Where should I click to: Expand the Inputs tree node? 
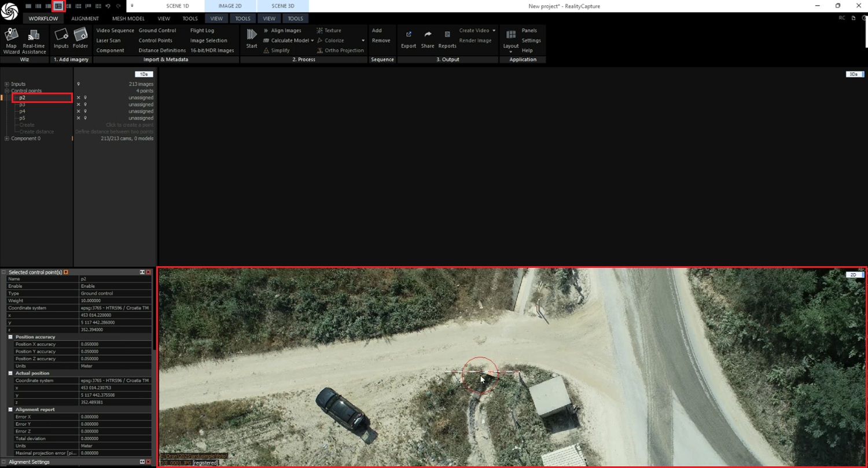point(7,84)
